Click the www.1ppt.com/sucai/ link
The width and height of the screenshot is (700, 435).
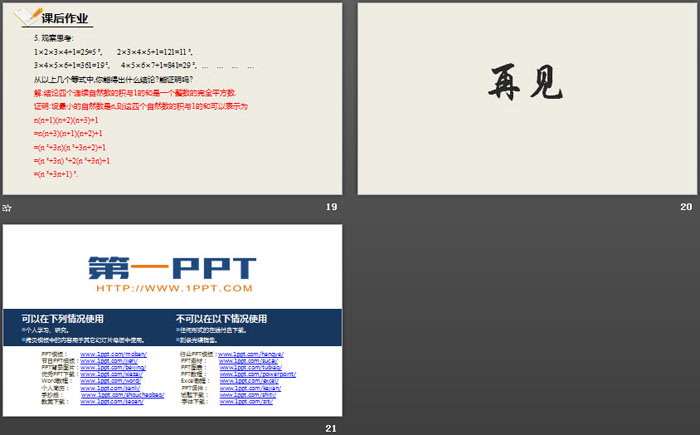(x=249, y=361)
